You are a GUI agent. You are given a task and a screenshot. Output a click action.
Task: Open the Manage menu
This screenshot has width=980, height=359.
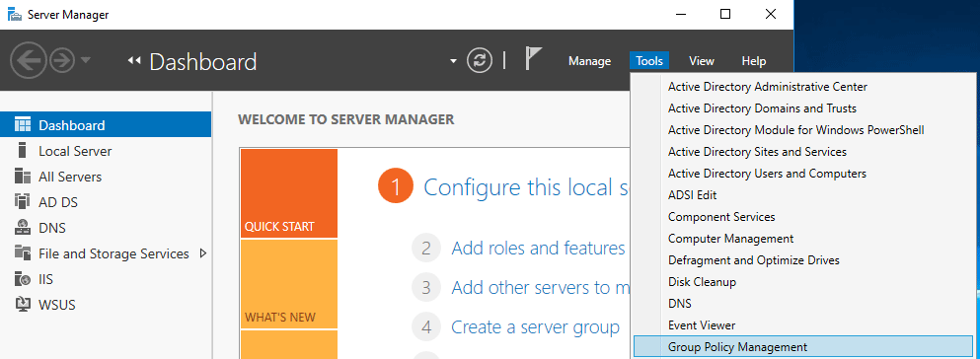click(589, 61)
